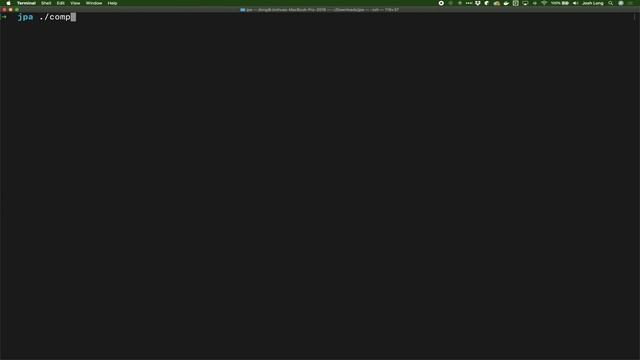Click the './comp' command text
This screenshot has width=640, height=360.
coord(55,17)
